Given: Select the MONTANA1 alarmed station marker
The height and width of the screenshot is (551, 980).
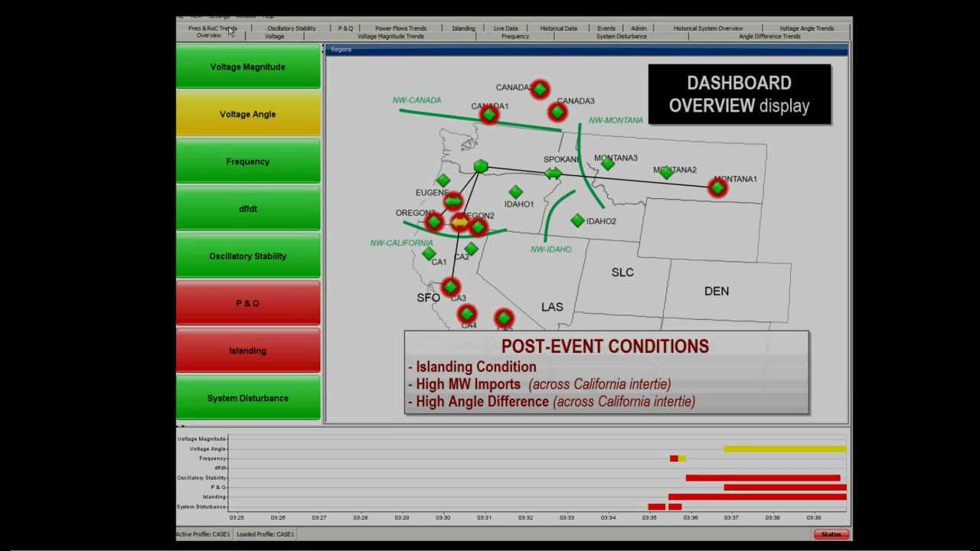Looking at the screenshot, I should click(x=717, y=187).
